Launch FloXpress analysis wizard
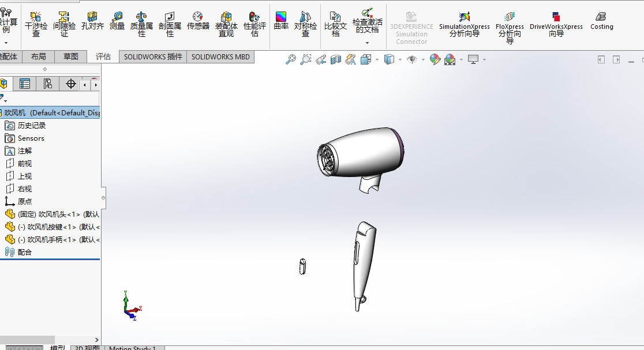The width and height of the screenshot is (644, 350). [510, 28]
